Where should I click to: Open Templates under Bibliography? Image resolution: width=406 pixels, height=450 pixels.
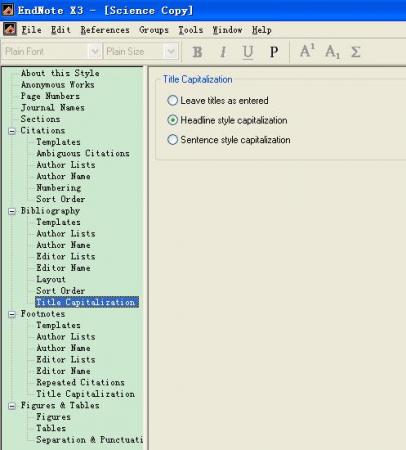tap(58, 222)
